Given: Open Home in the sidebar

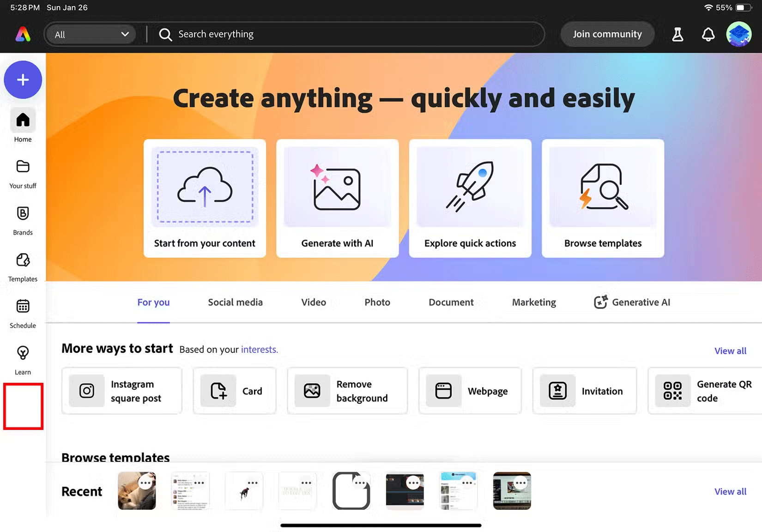Looking at the screenshot, I should tap(22, 125).
